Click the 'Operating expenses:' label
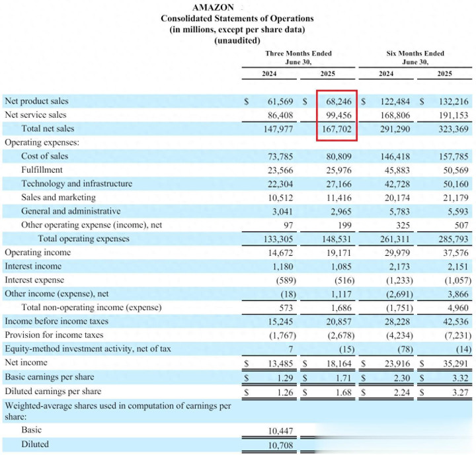Viewport: 476px width, 455px height. pos(42,142)
